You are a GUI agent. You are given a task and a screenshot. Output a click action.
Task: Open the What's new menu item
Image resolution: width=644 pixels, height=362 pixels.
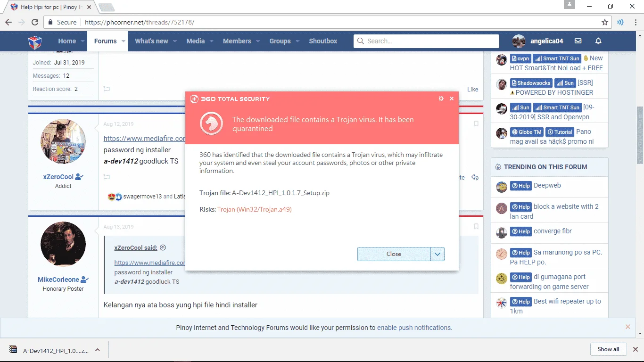pyautogui.click(x=151, y=41)
